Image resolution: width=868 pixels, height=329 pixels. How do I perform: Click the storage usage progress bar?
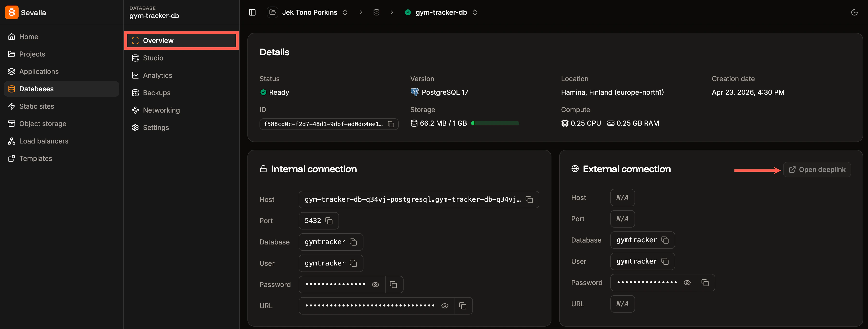pos(495,123)
